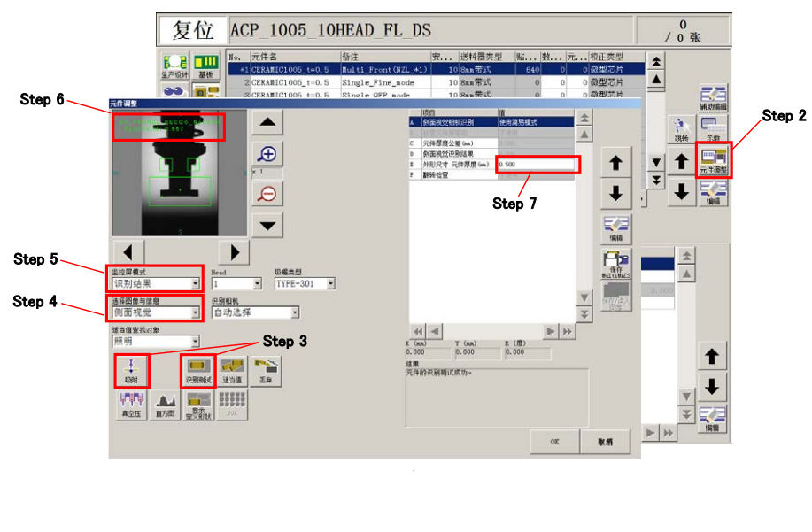Open the 吸嘴类型 TYPE-301 dropdown

tap(331, 284)
